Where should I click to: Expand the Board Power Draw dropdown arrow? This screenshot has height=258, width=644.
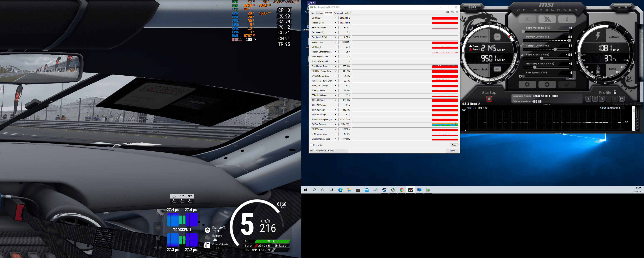pyautogui.click(x=335, y=66)
